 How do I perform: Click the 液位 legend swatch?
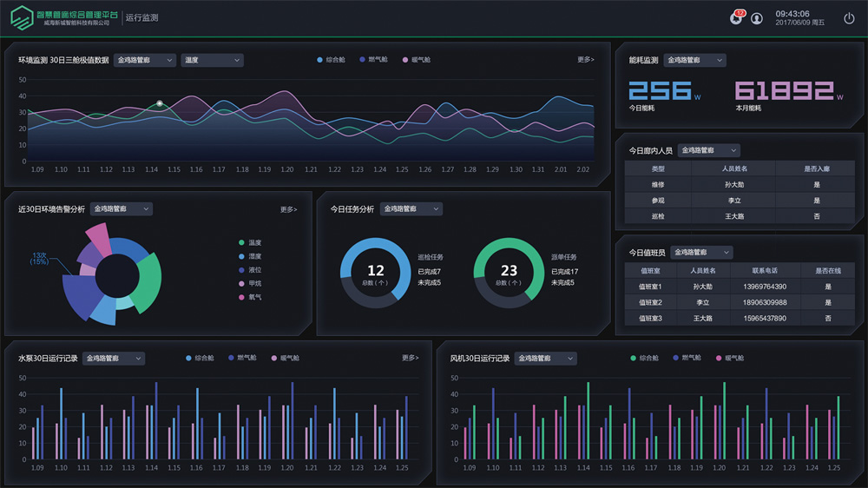click(x=241, y=270)
